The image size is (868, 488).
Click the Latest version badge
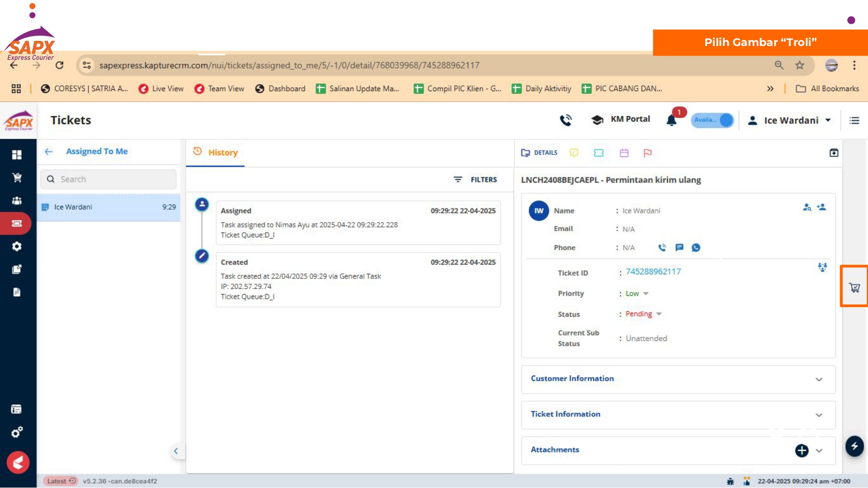[61, 481]
